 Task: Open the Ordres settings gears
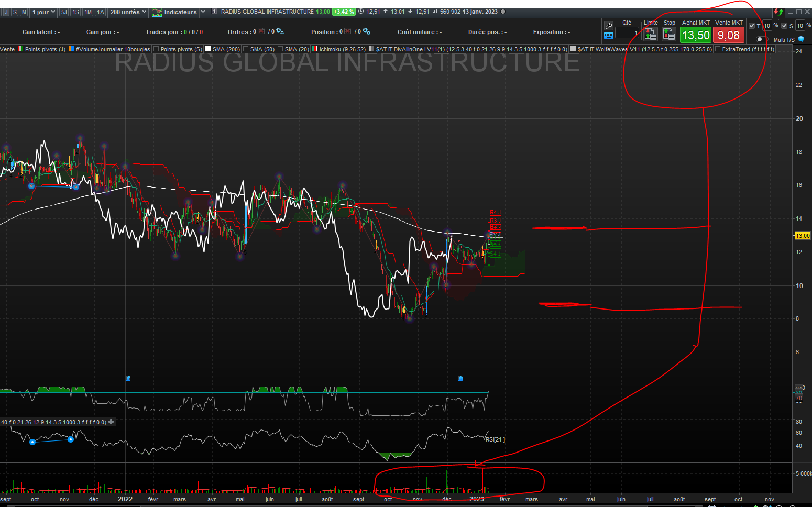[280, 31]
